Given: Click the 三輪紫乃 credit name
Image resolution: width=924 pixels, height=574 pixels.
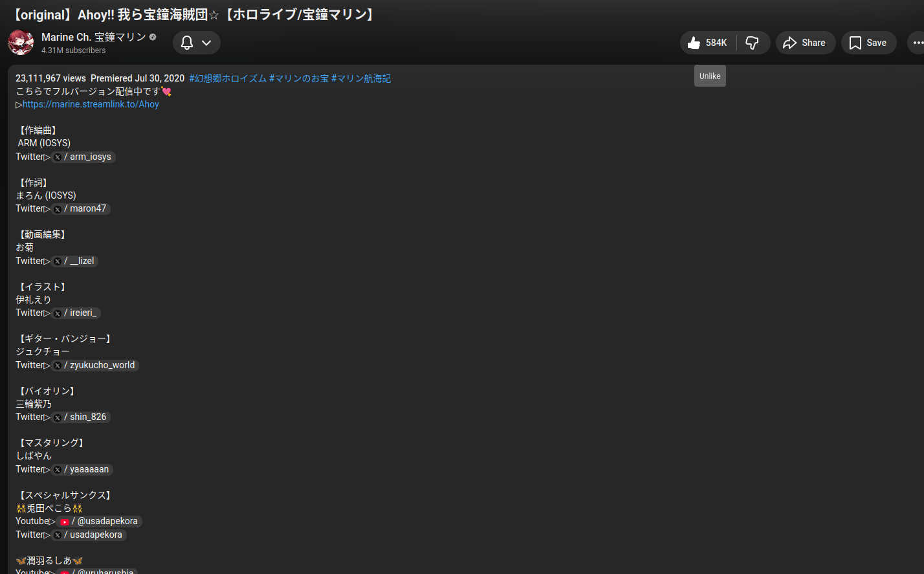Looking at the screenshot, I should coord(34,404).
